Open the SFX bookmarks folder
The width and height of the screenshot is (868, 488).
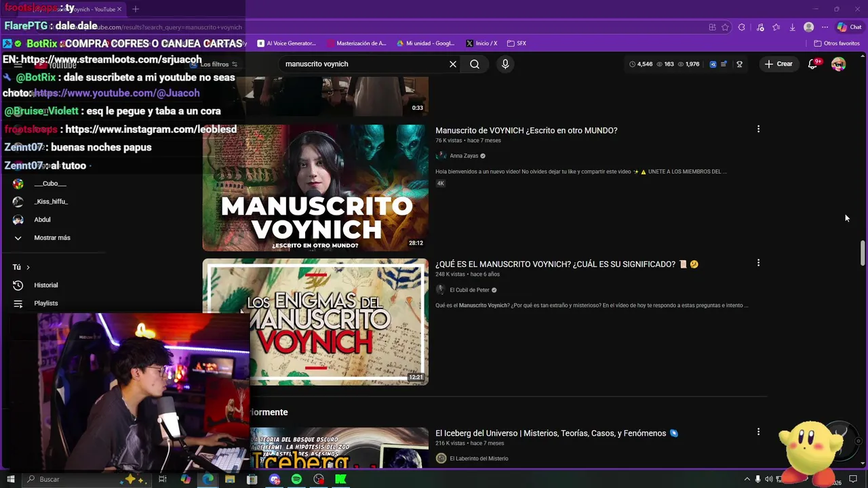tap(516, 43)
